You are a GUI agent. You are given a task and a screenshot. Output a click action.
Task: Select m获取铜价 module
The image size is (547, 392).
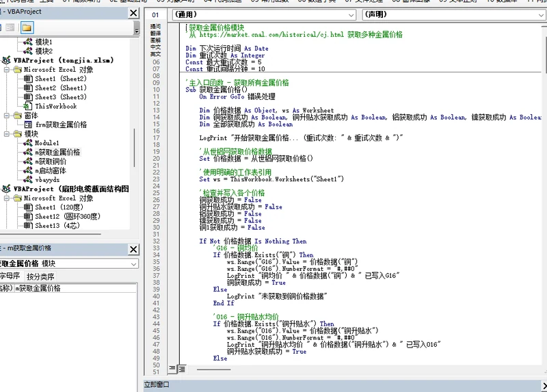pos(44,161)
